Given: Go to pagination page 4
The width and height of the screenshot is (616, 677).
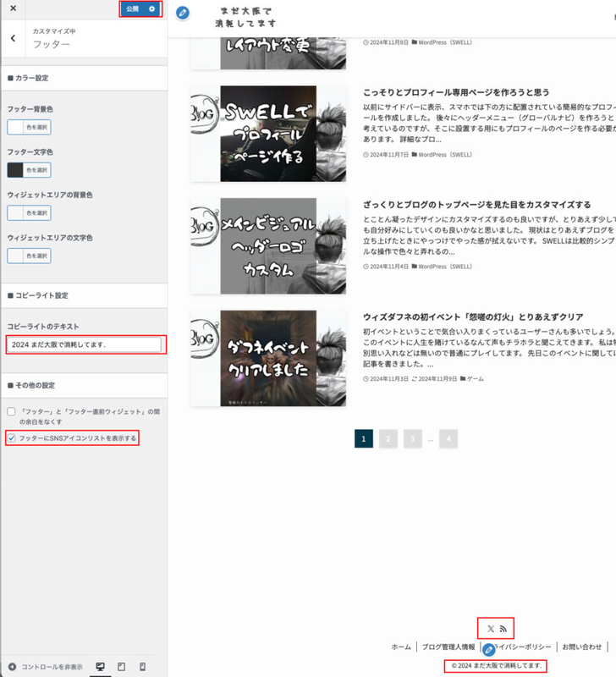Looking at the screenshot, I should (448, 438).
